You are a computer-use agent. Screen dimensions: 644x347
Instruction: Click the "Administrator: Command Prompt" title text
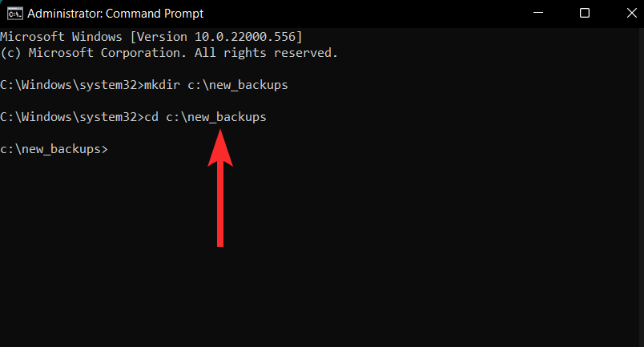116,13
